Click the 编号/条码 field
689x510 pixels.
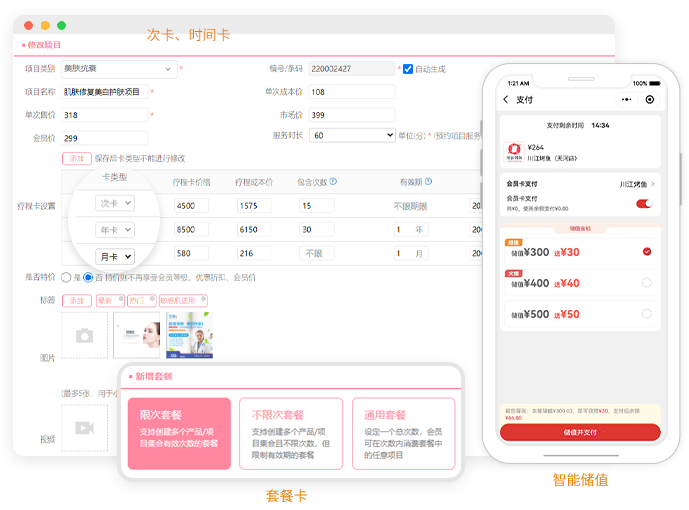coord(352,69)
